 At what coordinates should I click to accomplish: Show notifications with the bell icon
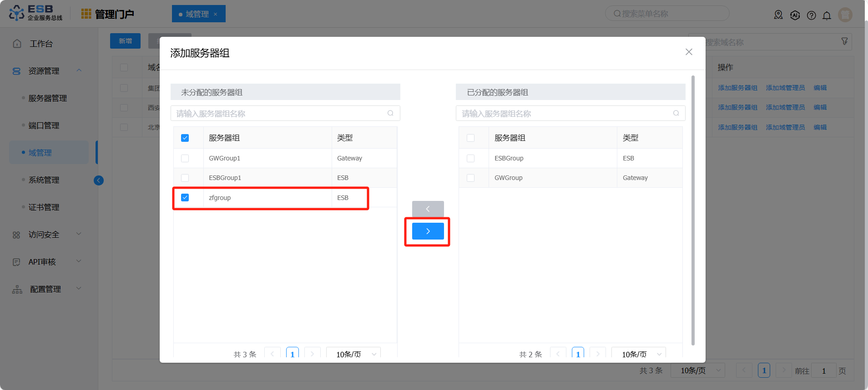[x=827, y=15]
